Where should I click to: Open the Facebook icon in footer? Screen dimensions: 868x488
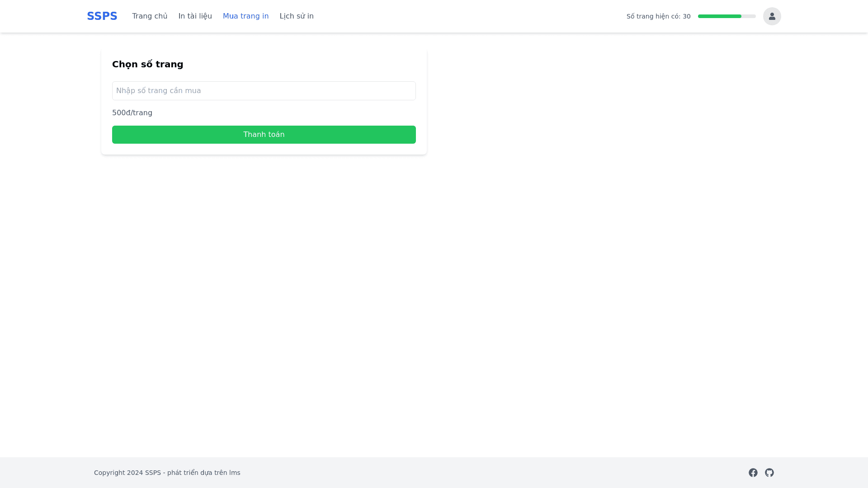753,473
